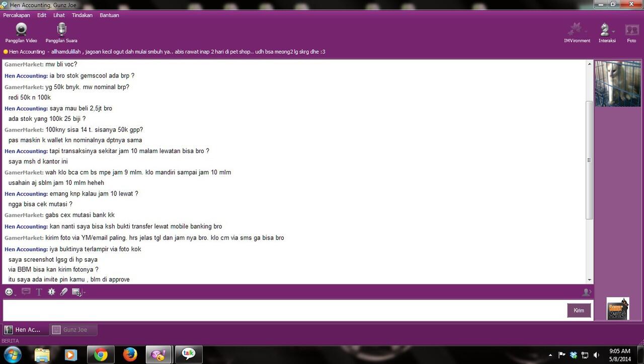Click the Yahoo Messenger title bar icon
This screenshot has width=644, height=364.
tap(4, 4)
